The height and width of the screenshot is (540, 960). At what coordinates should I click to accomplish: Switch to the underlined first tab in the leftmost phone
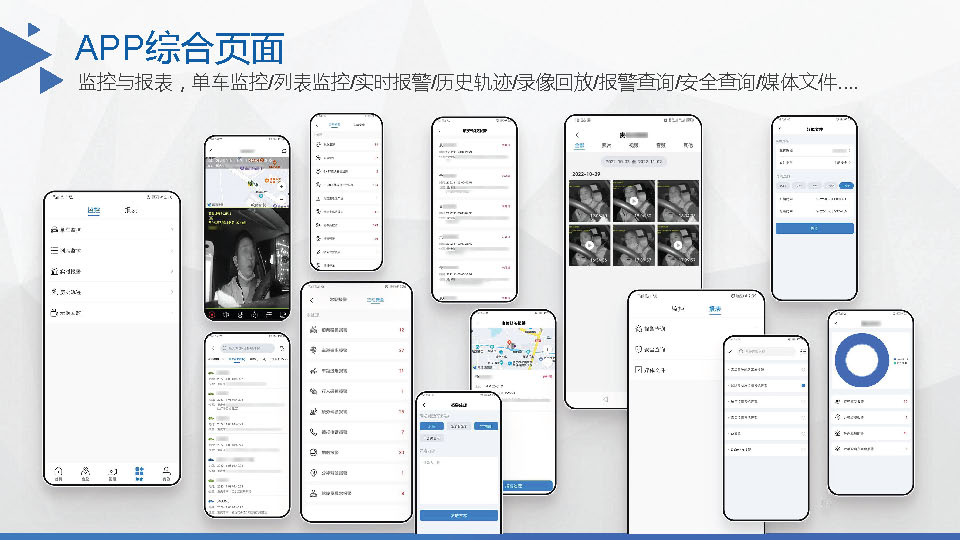coord(94,210)
